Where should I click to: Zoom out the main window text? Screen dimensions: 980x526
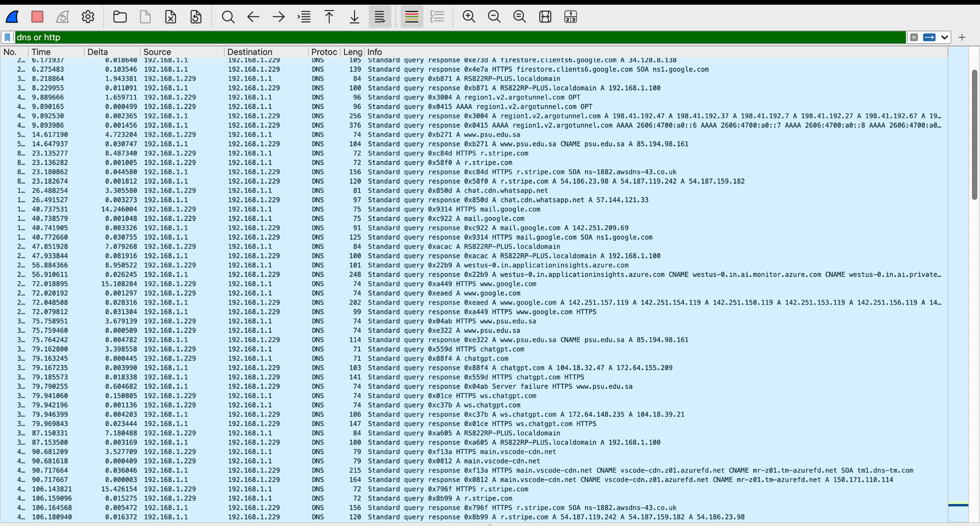click(494, 17)
